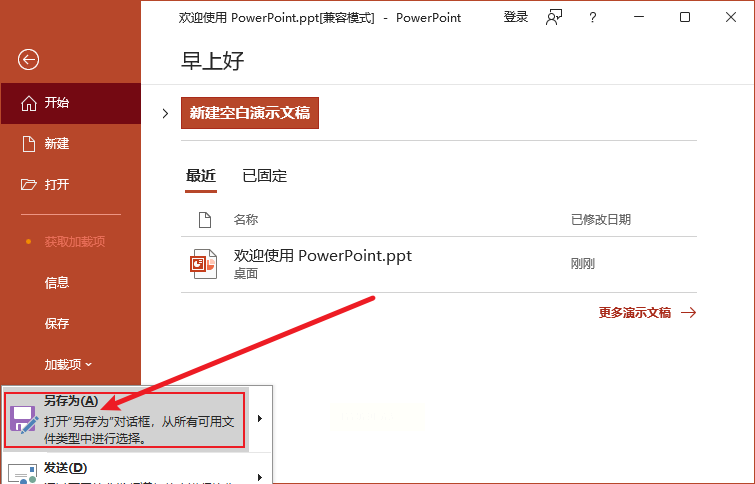Open 欢迎使用 PowerPoint.ppt recent file
Image resolution: width=755 pixels, height=484 pixels.
click(x=439, y=264)
